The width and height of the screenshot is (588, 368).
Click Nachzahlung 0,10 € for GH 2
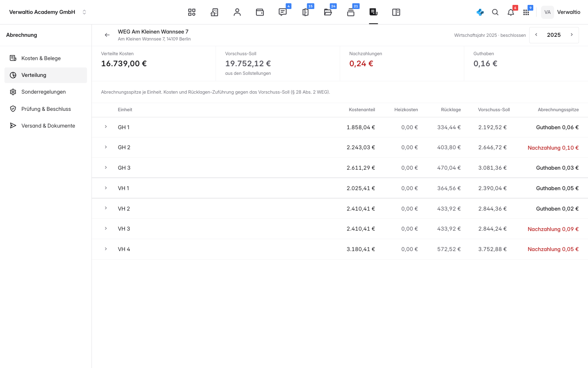tap(553, 148)
